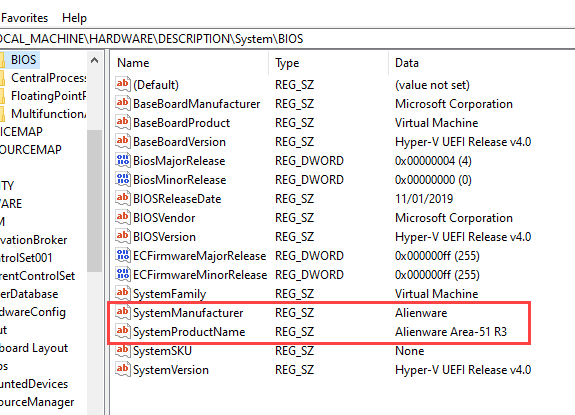The image size is (575, 415).
Task: Open the Help menu
Action: (74, 18)
